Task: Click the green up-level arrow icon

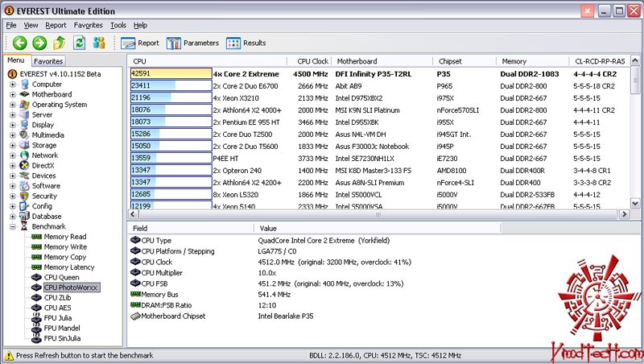Action: pyautogui.click(x=60, y=43)
